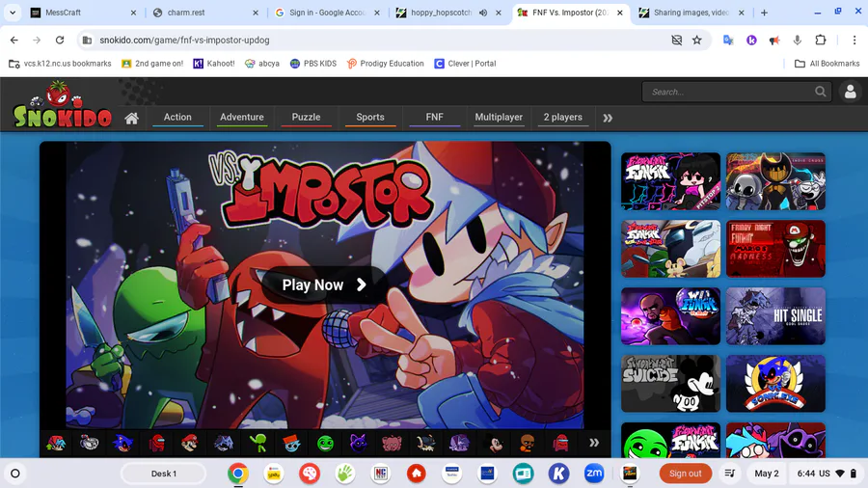Screen dimensions: 868x488
Task: Click the address bar URL
Action: pos(184,40)
